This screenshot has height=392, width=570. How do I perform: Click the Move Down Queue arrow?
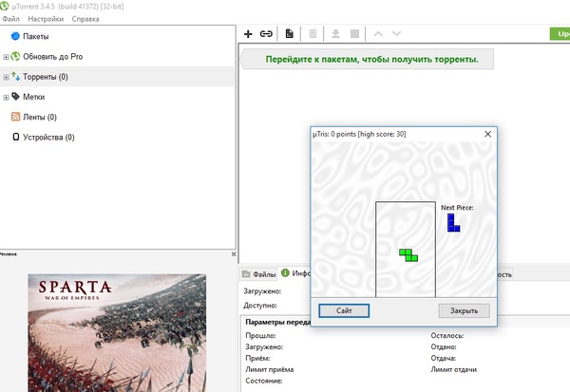pyautogui.click(x=398, y=34)
